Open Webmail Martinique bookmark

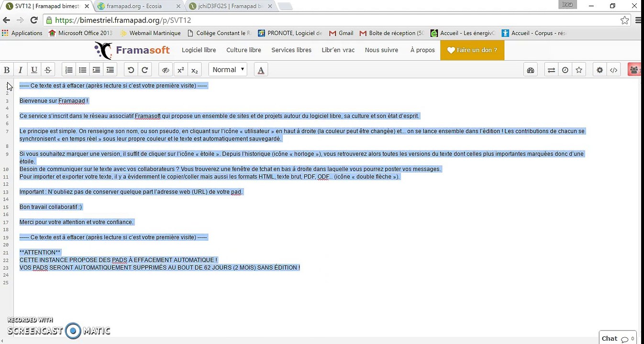pyautogui.click(x=150, y=33)
